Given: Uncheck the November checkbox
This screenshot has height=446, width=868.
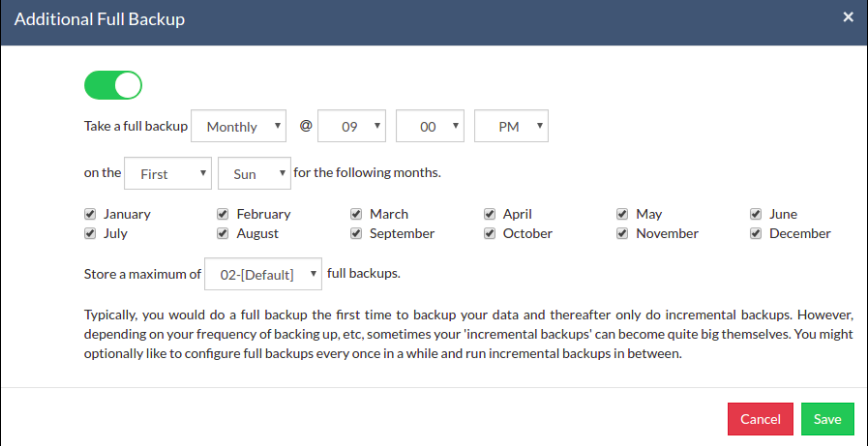Looking at the screenshot, I should coord(622,234).
